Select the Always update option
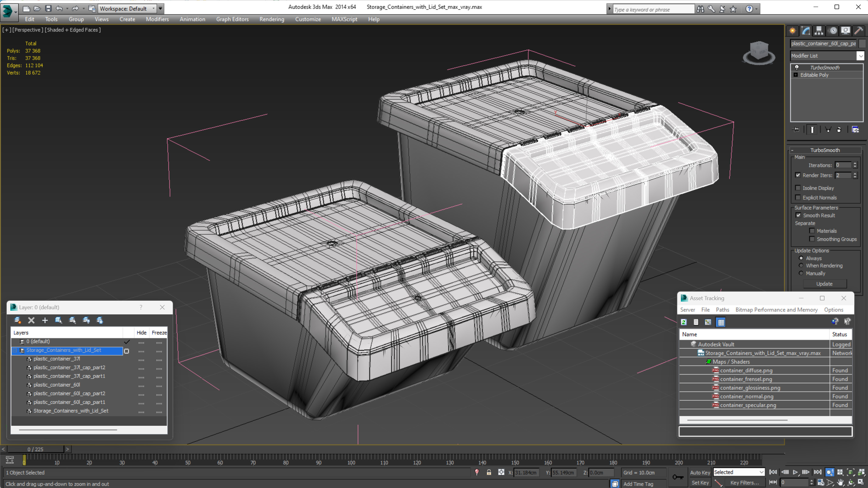Viewport: 868px width, 488px height. click(x=801, y=258)
